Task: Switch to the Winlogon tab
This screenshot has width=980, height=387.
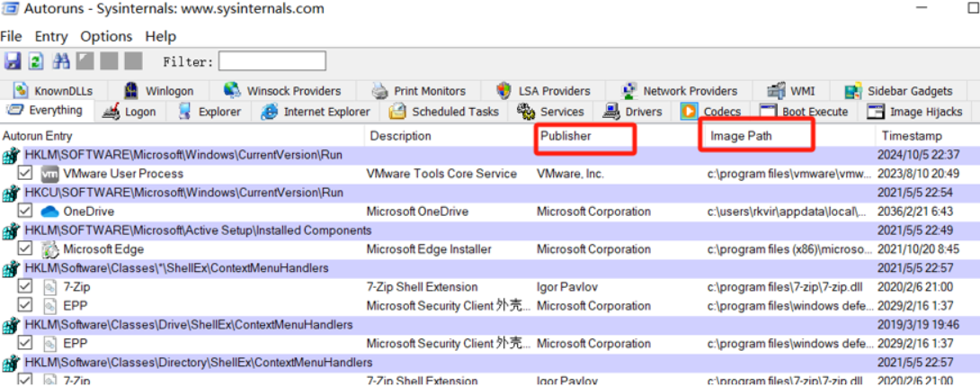Action: tap(159, 91)
